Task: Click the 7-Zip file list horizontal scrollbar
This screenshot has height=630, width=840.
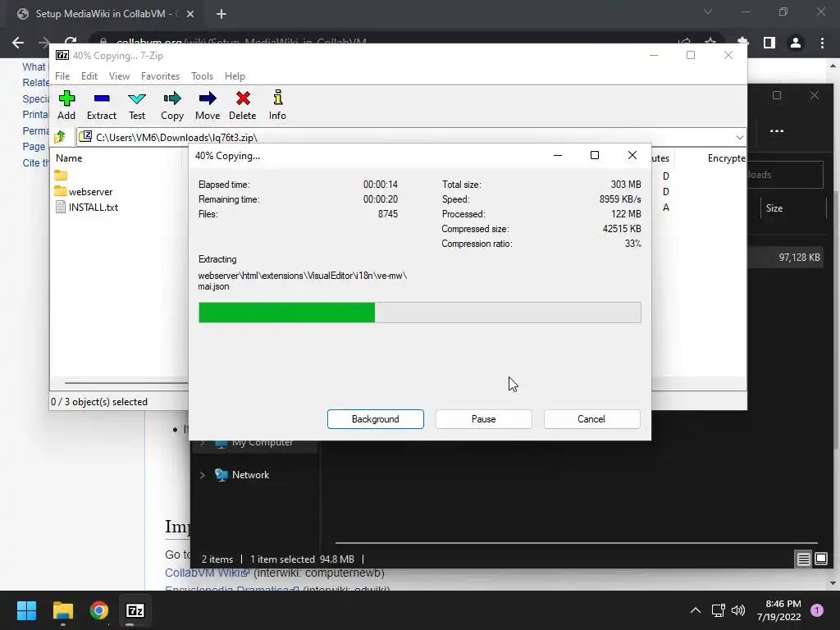Action: 126,383
